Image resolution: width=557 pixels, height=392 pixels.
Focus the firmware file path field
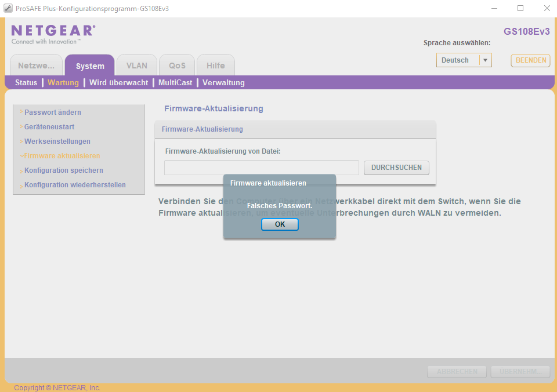pyautogui.click(x=262, y=168)
